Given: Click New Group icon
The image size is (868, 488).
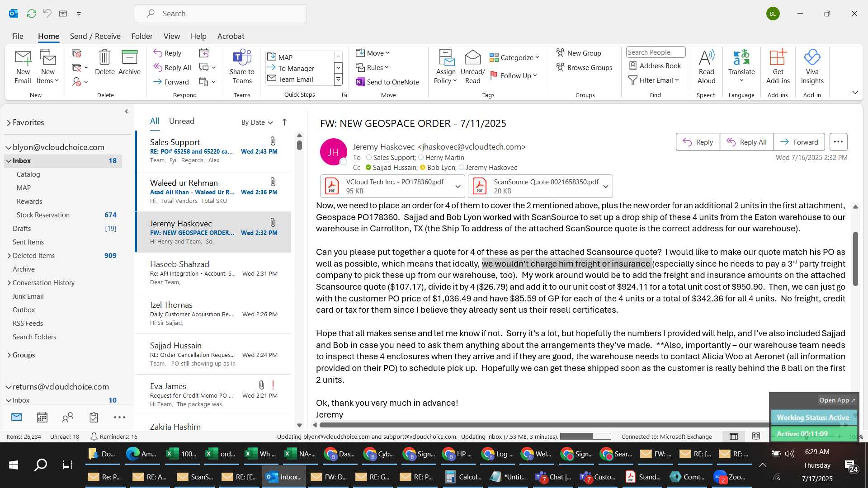Looking at the screenshot, I should coord(579,53).
